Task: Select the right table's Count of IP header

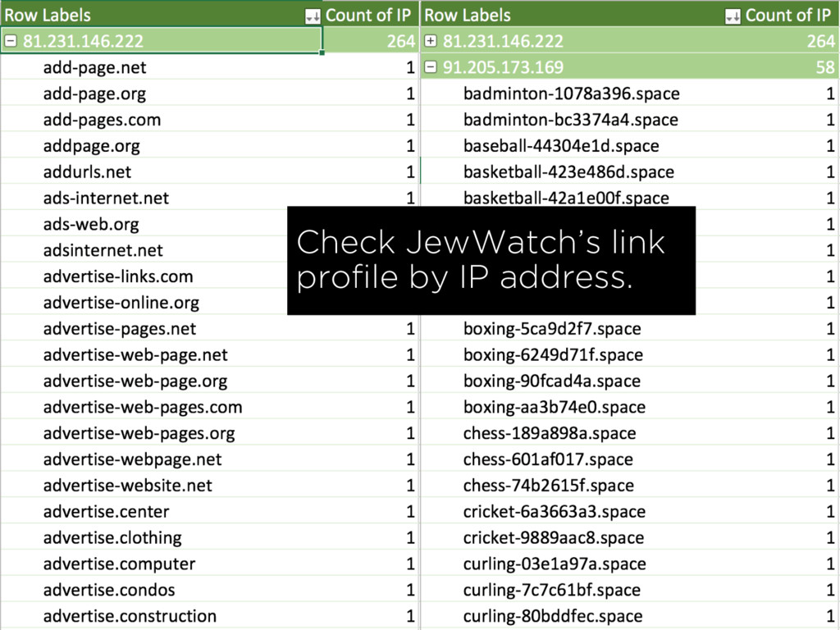Action: 788,15
